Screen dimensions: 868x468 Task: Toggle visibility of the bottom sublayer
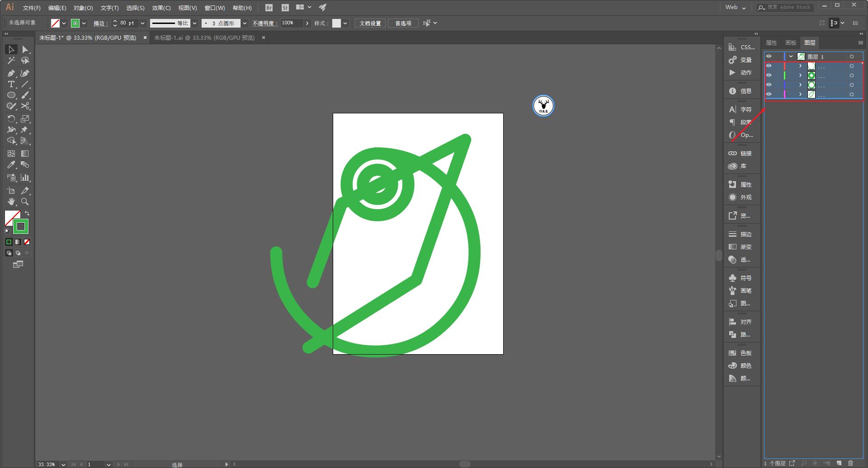point(769,94)
